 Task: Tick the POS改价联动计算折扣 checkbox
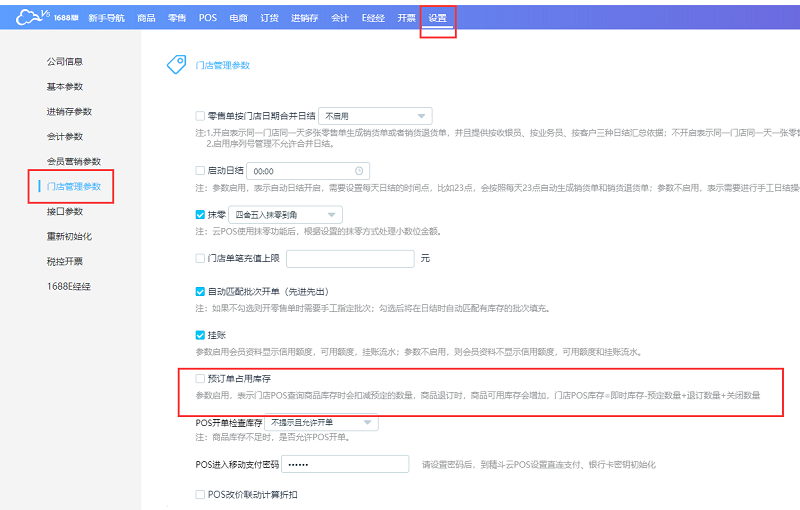coord(200,495)
